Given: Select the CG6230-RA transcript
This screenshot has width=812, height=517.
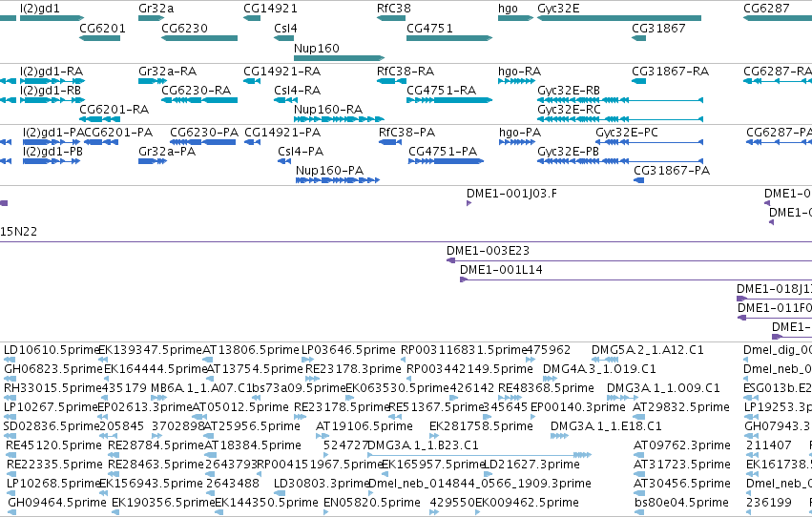Looking at the screenshot, I should (x=199, y=100).
